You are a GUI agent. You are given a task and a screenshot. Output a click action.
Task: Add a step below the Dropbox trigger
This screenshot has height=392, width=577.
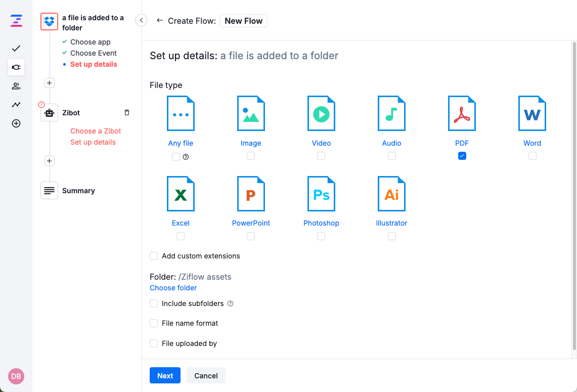pyautogui.click(x=49, y=82)
